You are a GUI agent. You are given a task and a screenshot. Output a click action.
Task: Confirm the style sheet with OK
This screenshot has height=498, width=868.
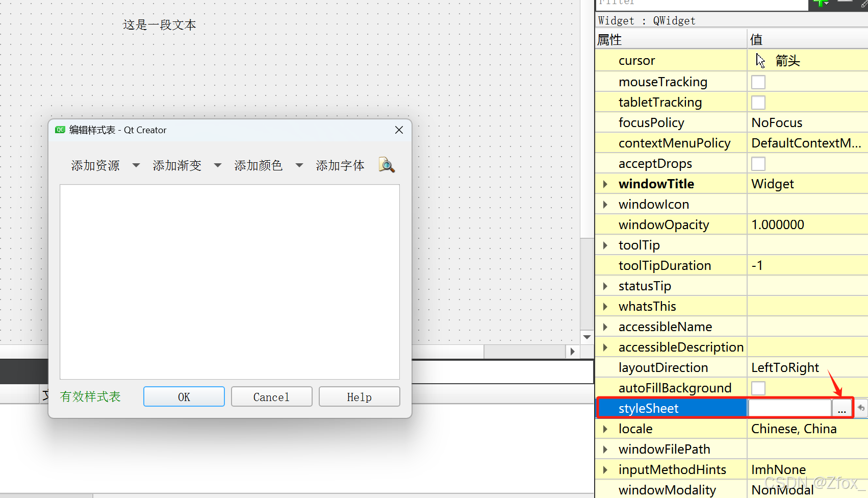pyautogui.click(x=184, y=396)
